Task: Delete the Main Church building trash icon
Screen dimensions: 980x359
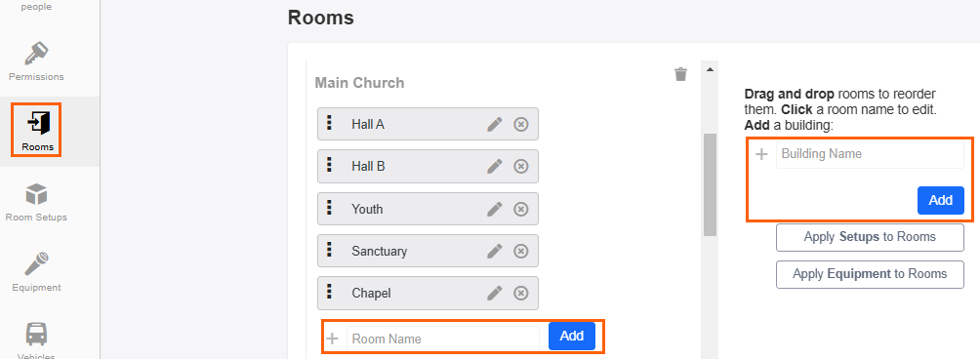Action: click(x=680, y=74)
